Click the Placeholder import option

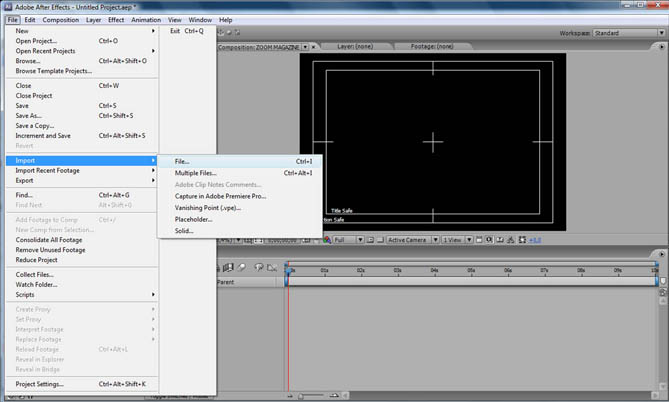pyautogui.click(x=193, y=219)
